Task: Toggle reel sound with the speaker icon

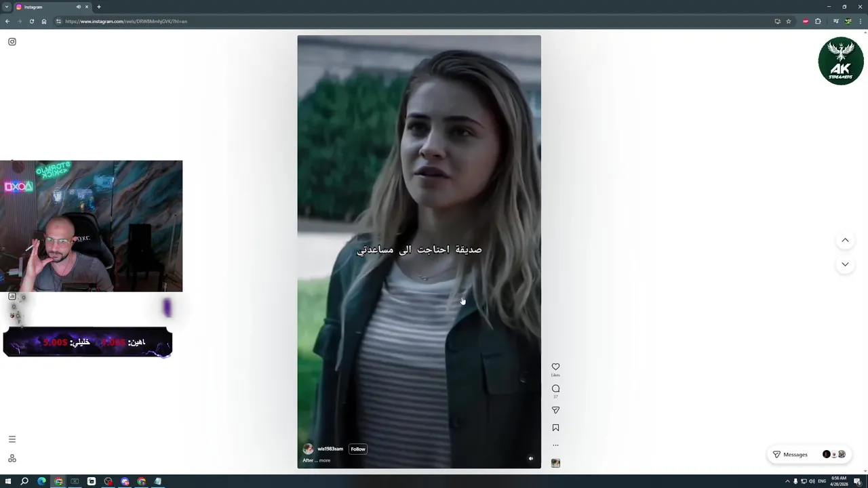Action: 530,459
